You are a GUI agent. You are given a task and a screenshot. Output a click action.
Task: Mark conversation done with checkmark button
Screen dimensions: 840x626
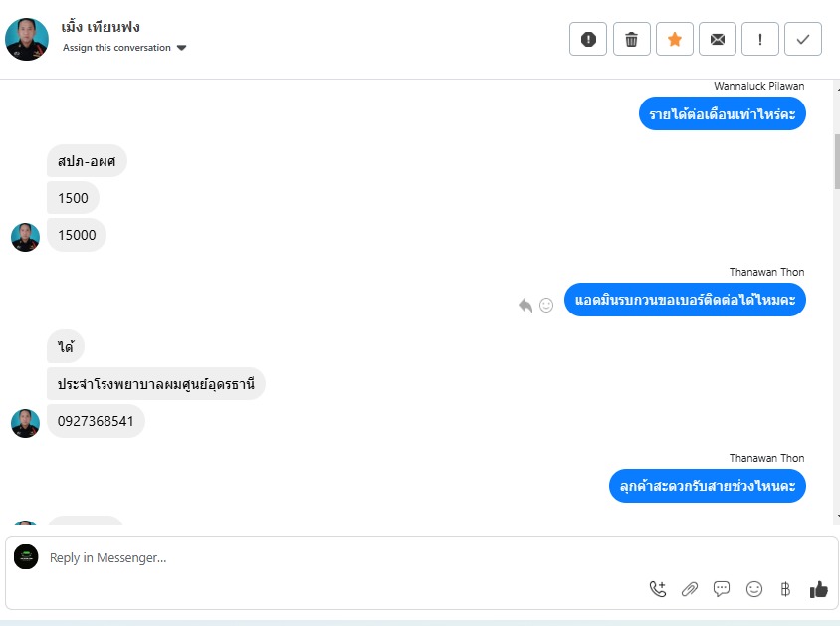tap(802, 39)
